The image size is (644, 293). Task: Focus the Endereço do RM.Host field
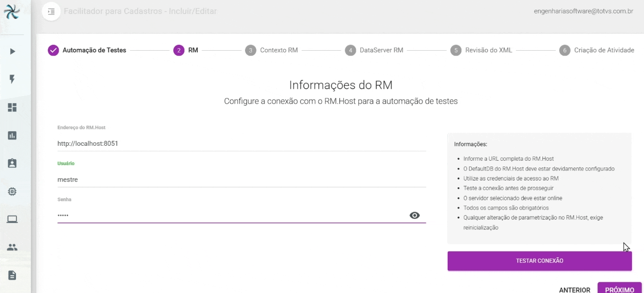coord(241,143)
